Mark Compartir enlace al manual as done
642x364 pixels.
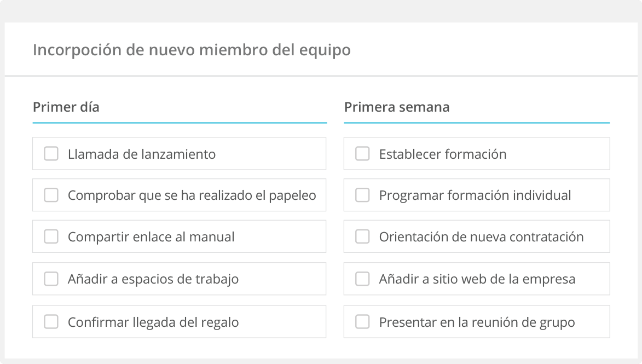coord(51,236)
